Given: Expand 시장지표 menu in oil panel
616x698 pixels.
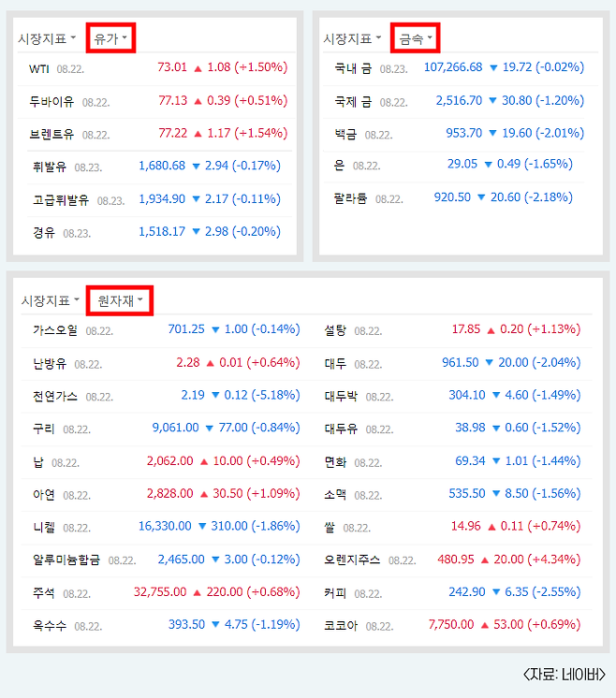Looking at the screenshot, I should (47, 38).
